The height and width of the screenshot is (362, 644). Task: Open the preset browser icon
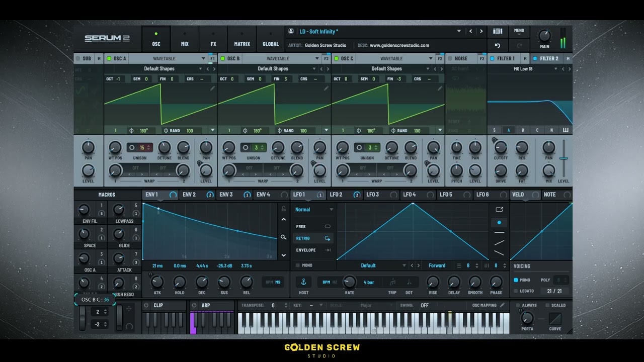point(498,31)
